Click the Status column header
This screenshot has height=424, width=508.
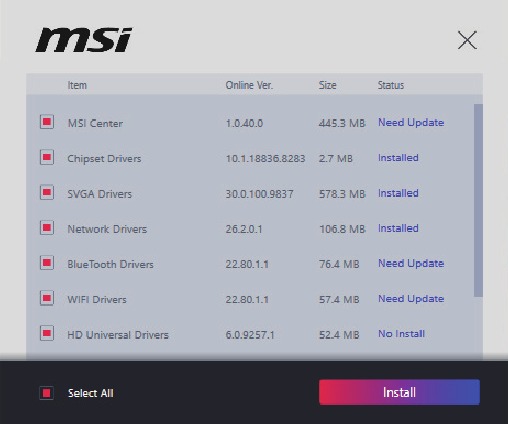click(x=391, y=85)
